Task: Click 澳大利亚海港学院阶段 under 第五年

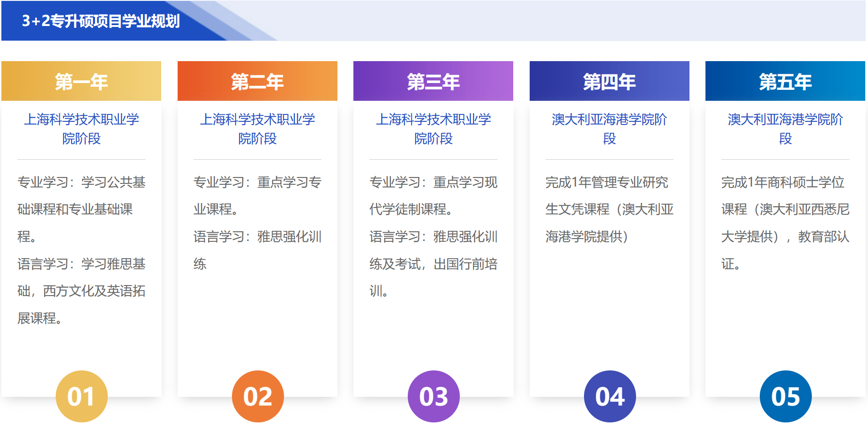Action: click(785, 129)
